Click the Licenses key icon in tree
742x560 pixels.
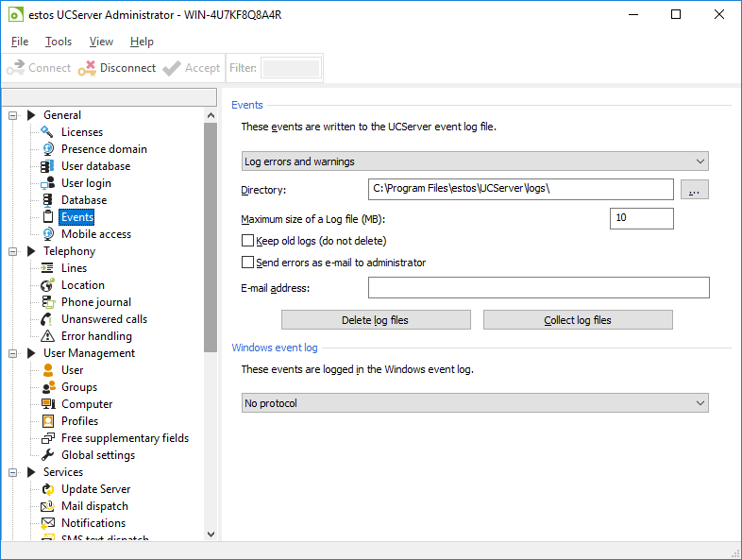[x=47, y=132]
